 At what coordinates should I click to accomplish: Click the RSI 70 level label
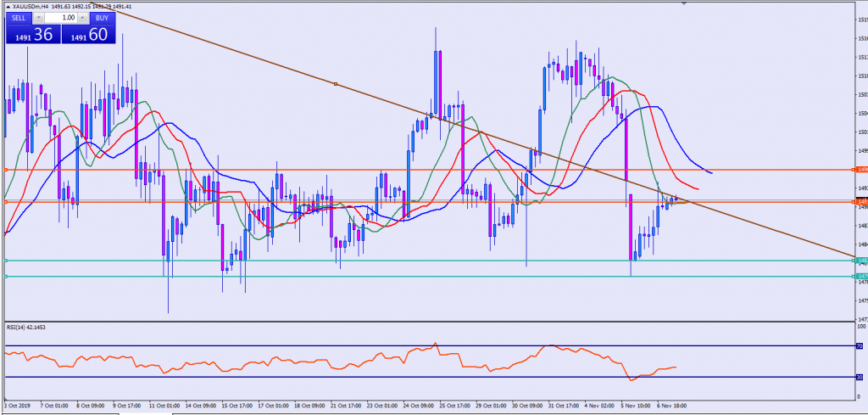click(x=859, y=346)
